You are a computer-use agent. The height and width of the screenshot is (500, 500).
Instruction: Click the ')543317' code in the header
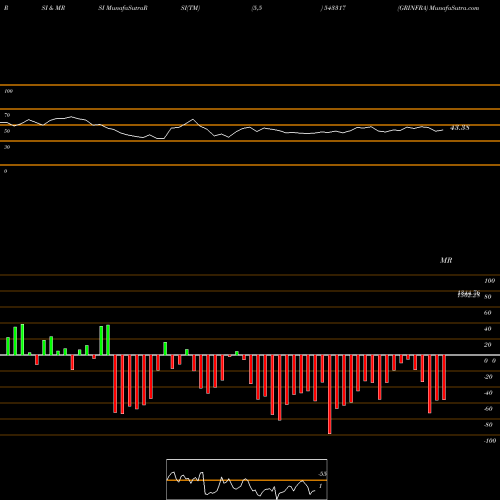tap(333, 8)
